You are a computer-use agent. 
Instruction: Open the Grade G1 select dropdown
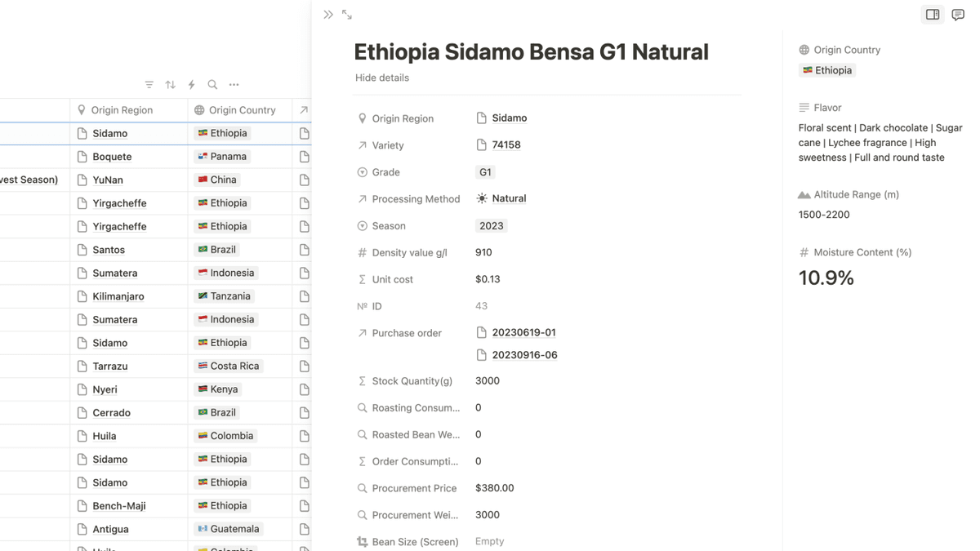click(485, 172)
